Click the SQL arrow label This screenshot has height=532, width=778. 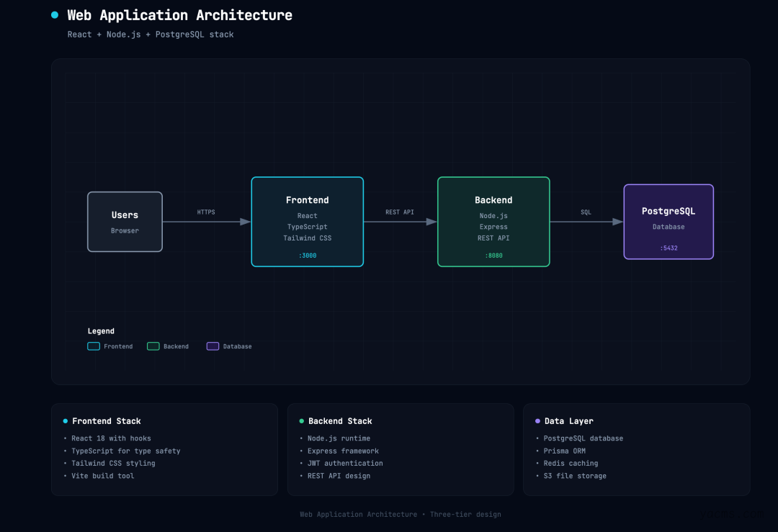coord(586,212)
